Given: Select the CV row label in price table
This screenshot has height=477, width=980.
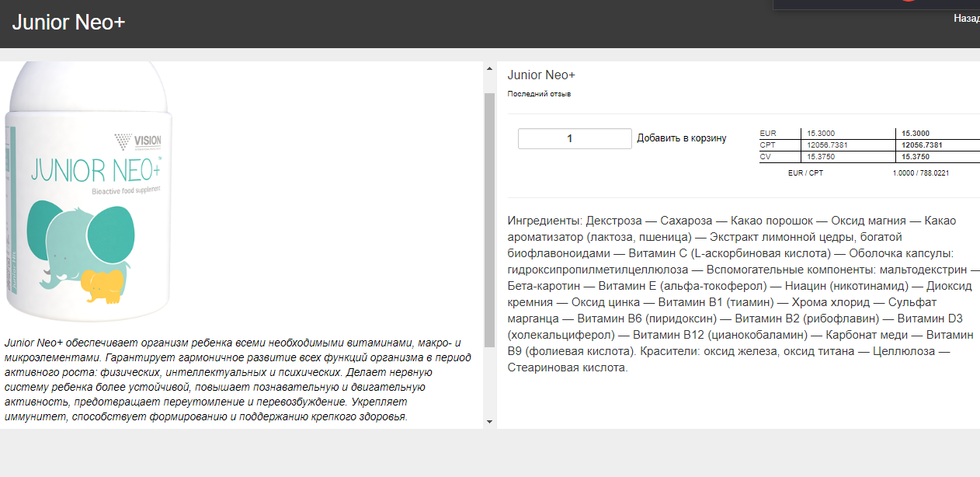Looking at the screenshot, I should (765, 157).
